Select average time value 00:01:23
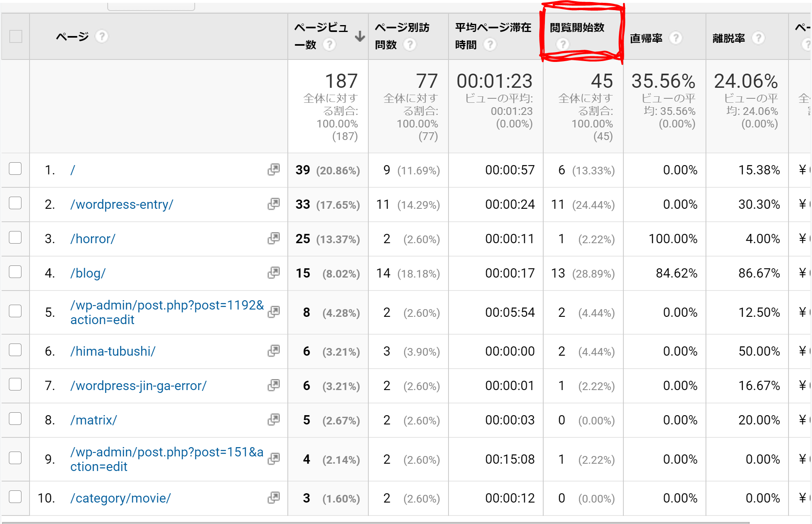Screen dimensions: 812x524 494,81
